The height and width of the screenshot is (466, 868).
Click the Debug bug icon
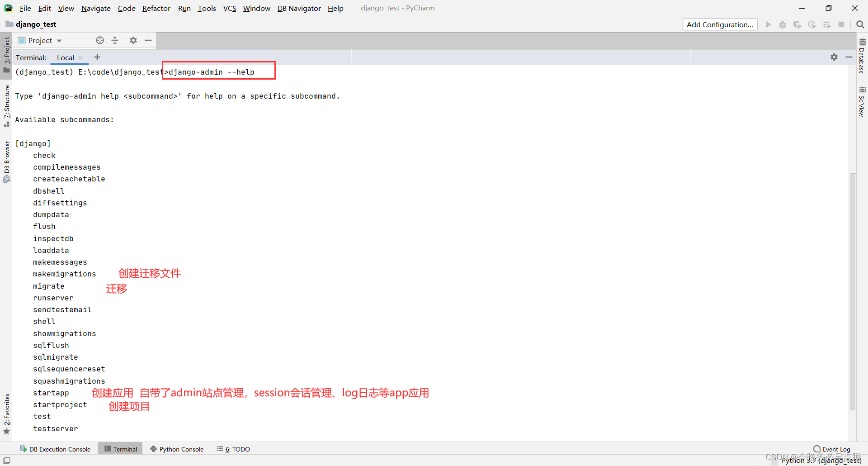783,24
